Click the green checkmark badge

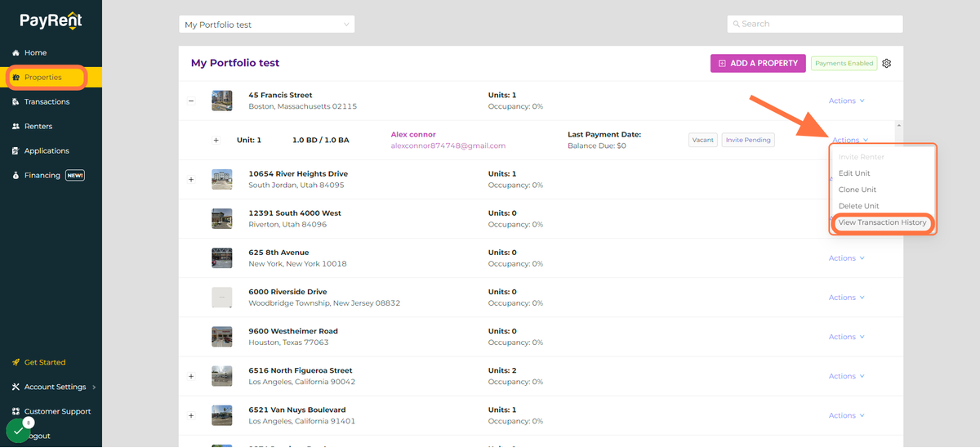[x=18, y=431]
